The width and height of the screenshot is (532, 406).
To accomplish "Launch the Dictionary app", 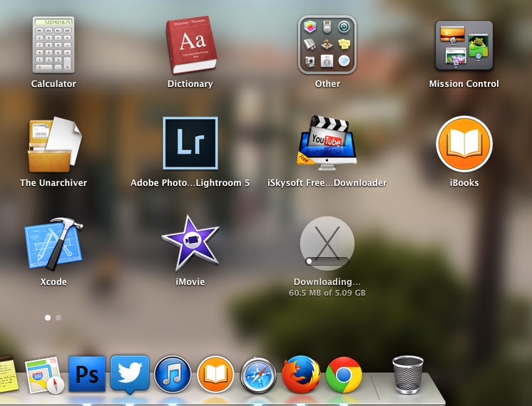I will [191, 45].
